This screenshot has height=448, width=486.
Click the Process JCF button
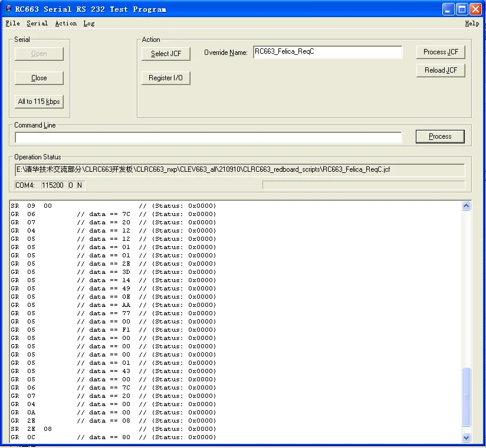click(x=441, y=52)
